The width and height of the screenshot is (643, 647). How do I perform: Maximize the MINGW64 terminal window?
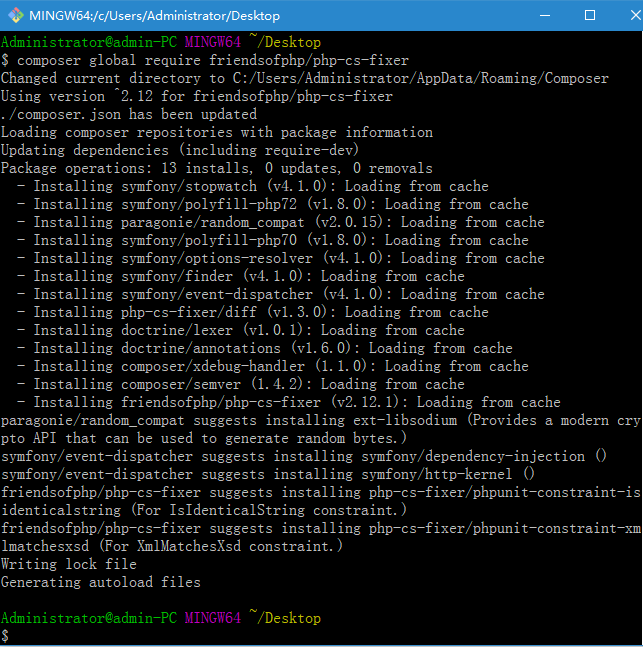tap(590, 16)
